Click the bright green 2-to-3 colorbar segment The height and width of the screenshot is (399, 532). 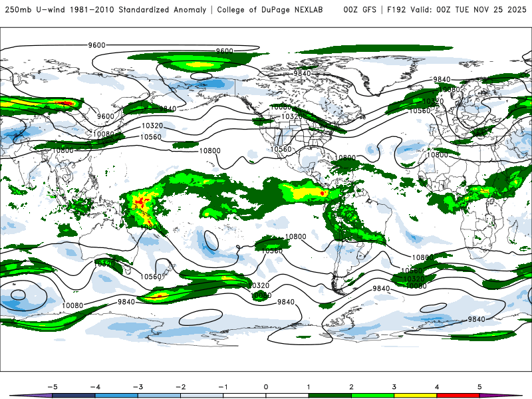click(x=372, y=396)
